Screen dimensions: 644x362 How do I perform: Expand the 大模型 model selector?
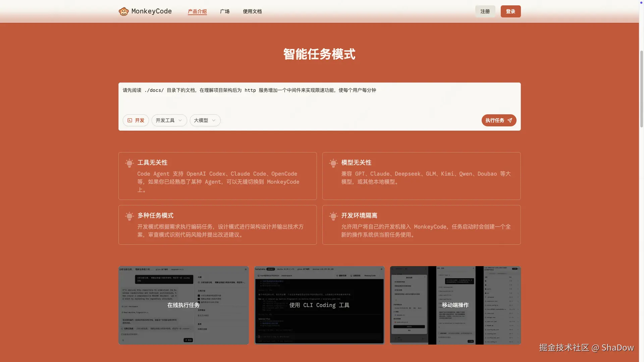pos(205,120)
